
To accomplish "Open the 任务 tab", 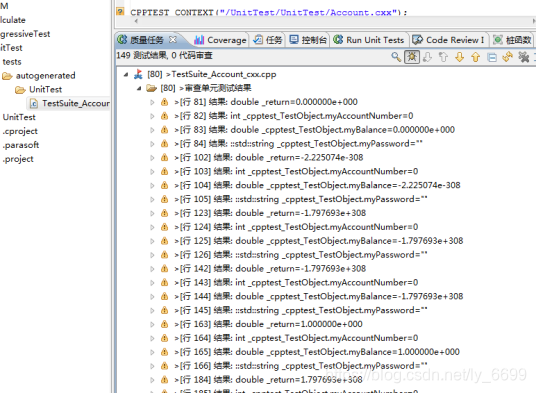I will point(268,40).
